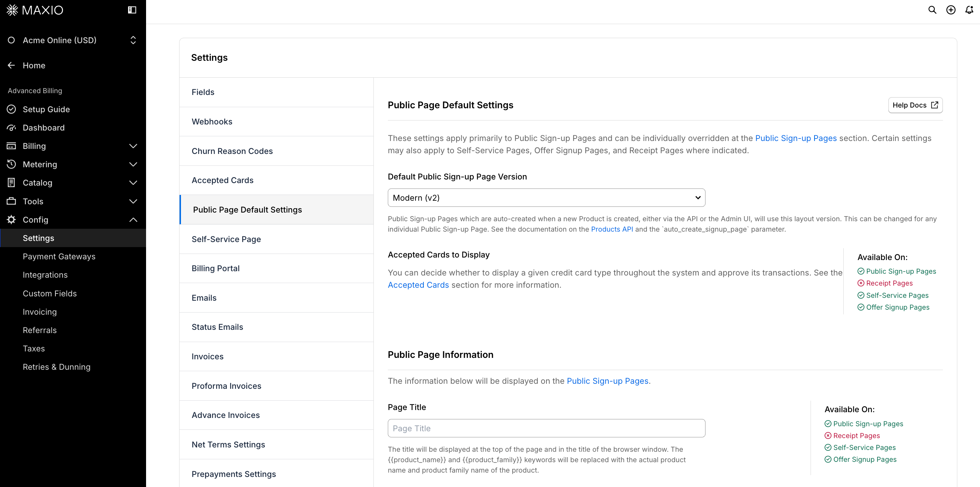980x487 pixels.
Task: Click the Maxio logo
Action: pos(35,10)
